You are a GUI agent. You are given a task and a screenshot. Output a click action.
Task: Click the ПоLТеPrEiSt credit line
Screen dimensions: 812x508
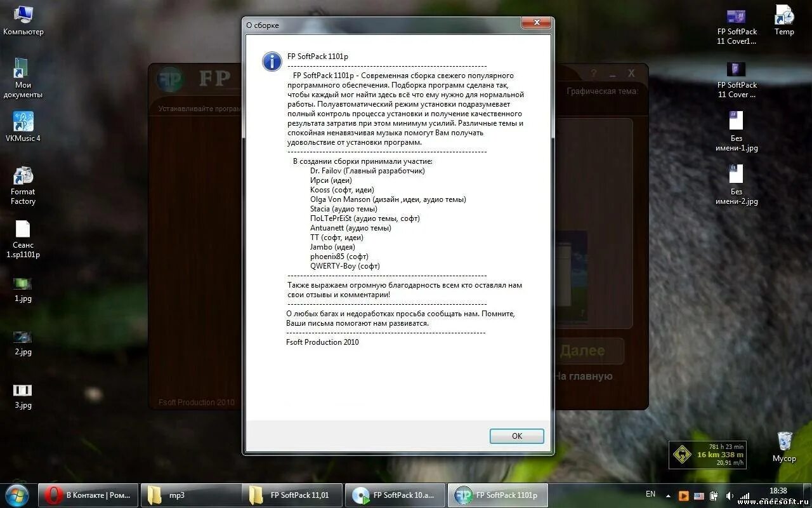pyautogui.click(x=365, y=218)
